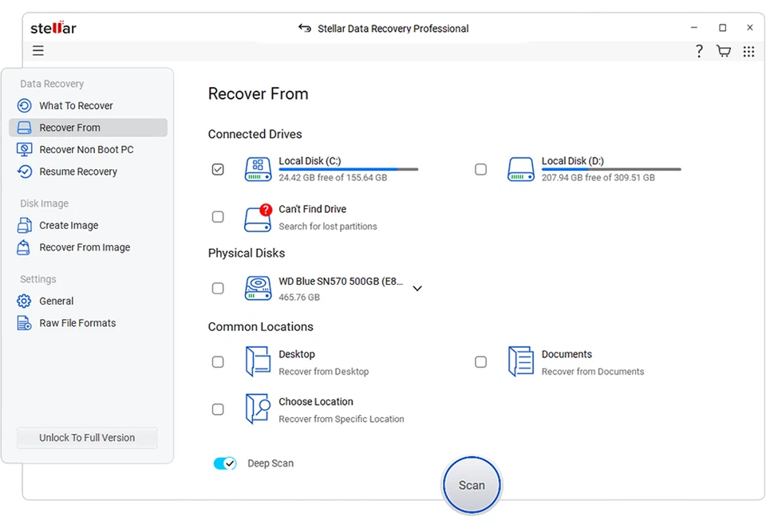This screenshot has width=766, height=532.
Task: Open General settings
Action: 24,301
